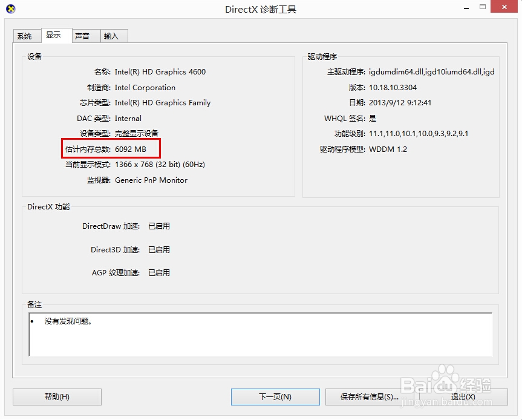The image size is (522, 420).
Task: Click the driver date 2013/9/12 9:12:41
Action: click(x=400, y=103)
